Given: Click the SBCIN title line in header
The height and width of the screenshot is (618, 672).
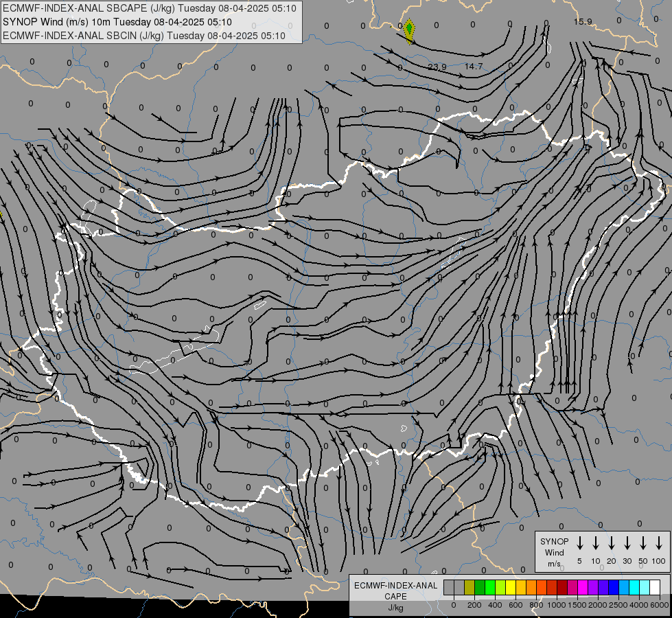Looking at the screenshot, I should (x=144, y=36).
